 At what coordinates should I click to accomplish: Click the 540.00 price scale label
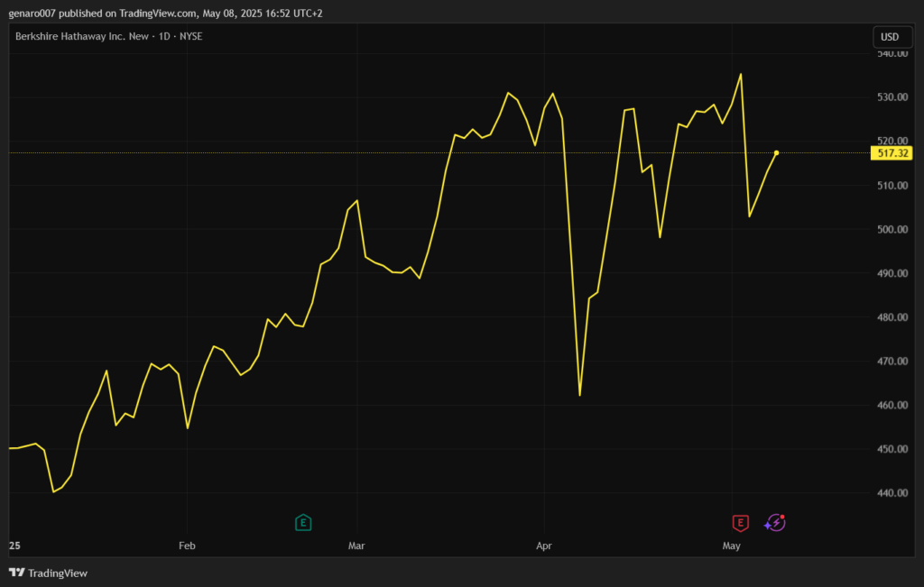pos(892,54)
